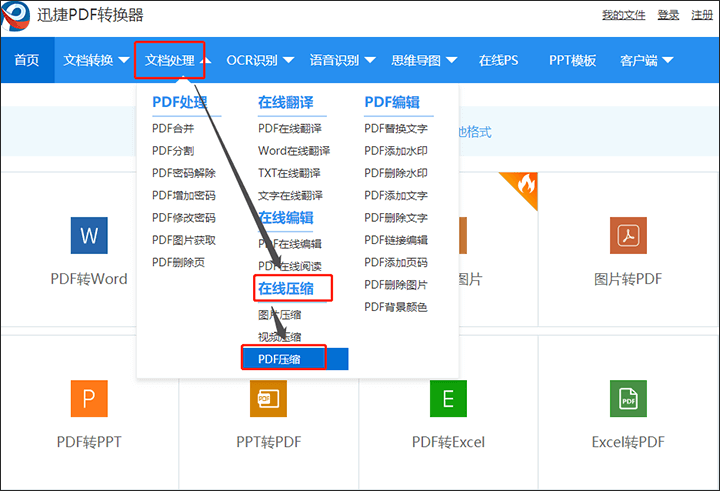Open the PPT模板 navigation item
720x491 pixels.
pos(572,61)
